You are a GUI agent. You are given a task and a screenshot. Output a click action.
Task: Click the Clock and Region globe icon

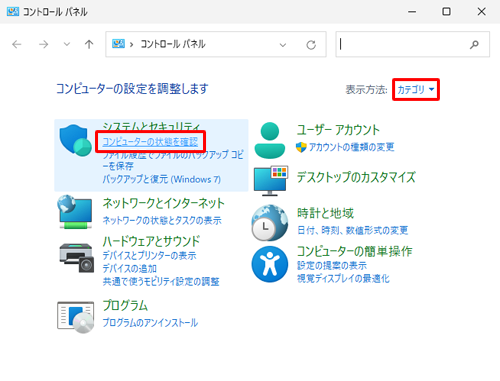click(x=270, y=223)
